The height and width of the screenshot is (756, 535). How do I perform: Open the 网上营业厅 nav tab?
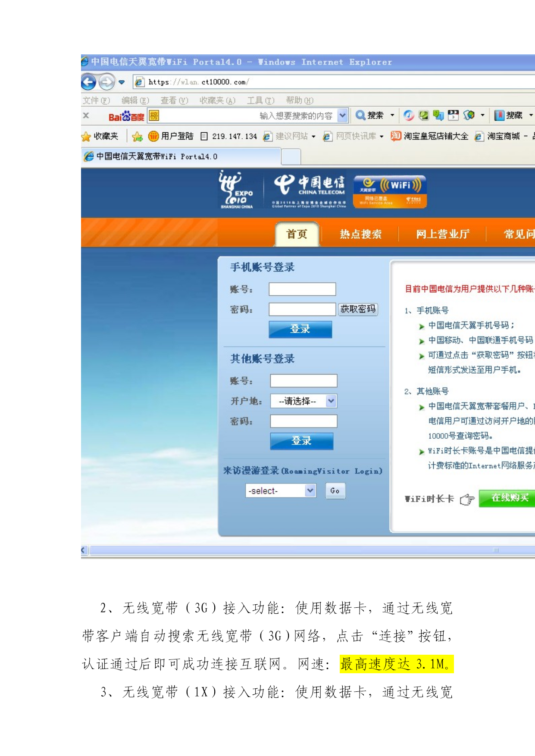pos(442,234)
